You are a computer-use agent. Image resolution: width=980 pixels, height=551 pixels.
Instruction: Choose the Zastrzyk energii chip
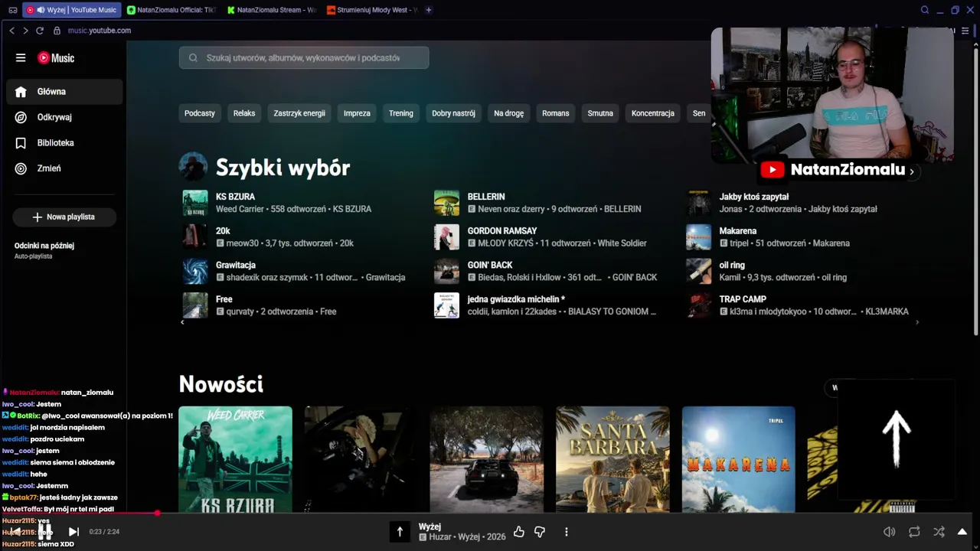pyautogui.click(x=299, y=113)
